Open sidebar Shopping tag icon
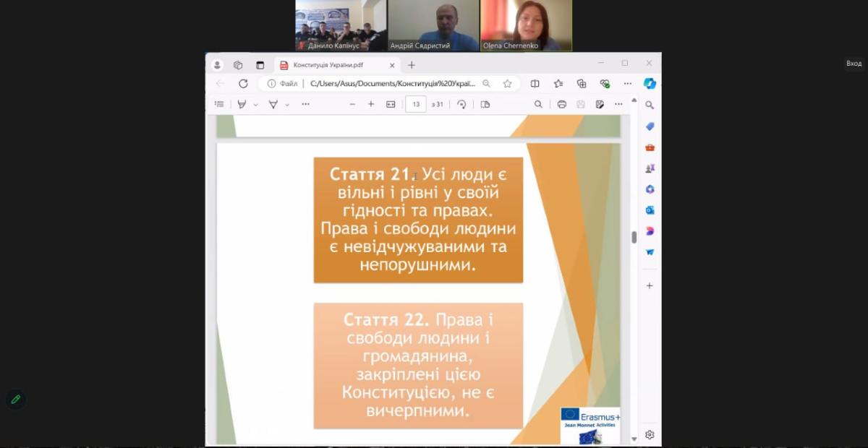Viewport: 868px width, 448px height. coord(650,126)
